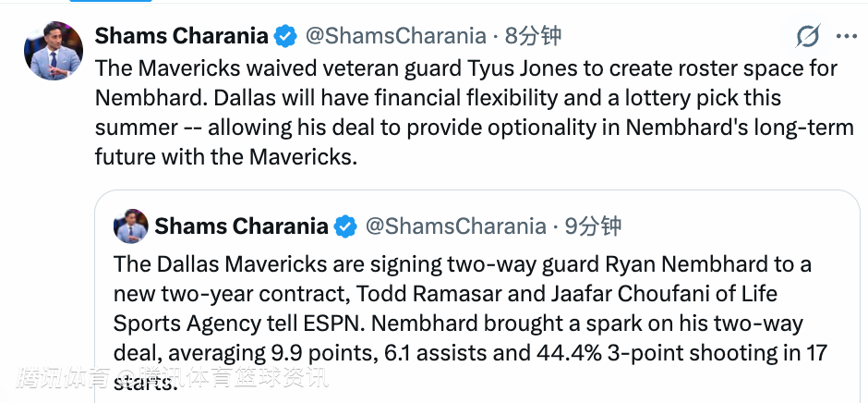Screen dimensions: 868x403
Task: Open the three-dot more options menu
Action: [846, 37]
